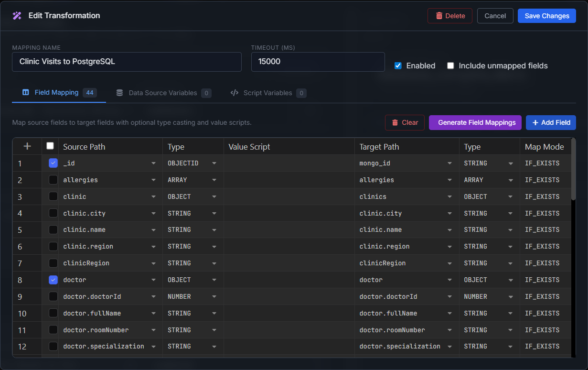Save changes to the transformation
This screenshot has width=588, height=370.
point(547,16)
